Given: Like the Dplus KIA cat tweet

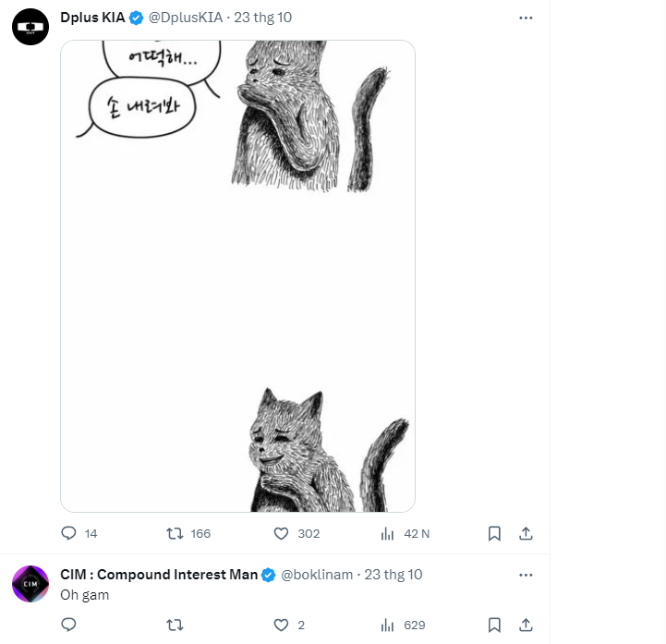Looking at the screenshot, I should click(x=297, y=533).
